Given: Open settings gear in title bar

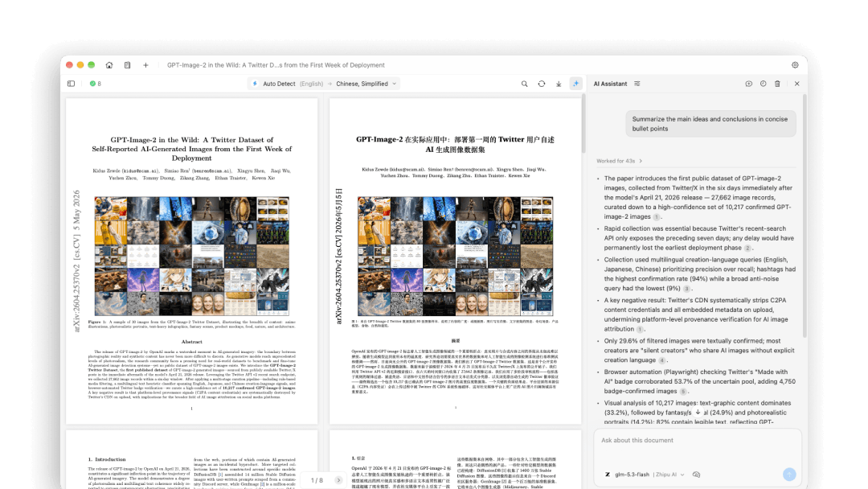Looking at the screenshot, I should tap(795, 65).
